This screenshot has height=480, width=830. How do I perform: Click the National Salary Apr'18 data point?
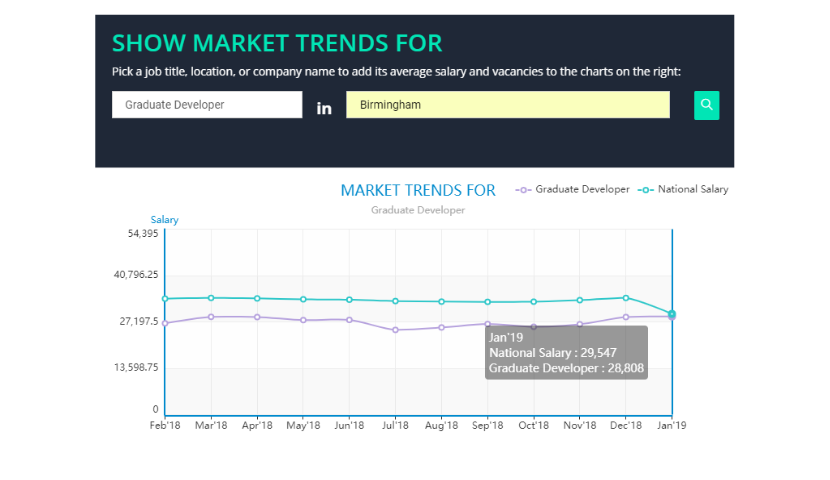click(257, 298)
